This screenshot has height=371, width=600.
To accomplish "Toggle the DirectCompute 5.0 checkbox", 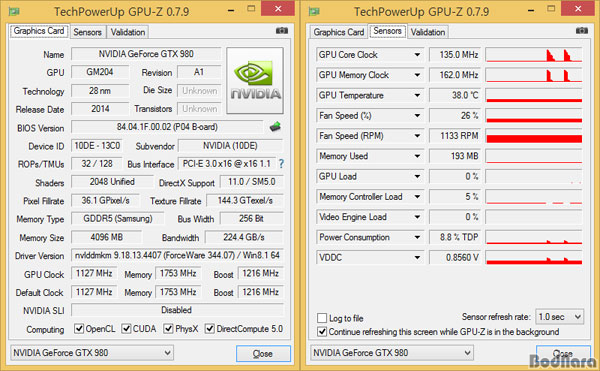I will tap(210, 329).
